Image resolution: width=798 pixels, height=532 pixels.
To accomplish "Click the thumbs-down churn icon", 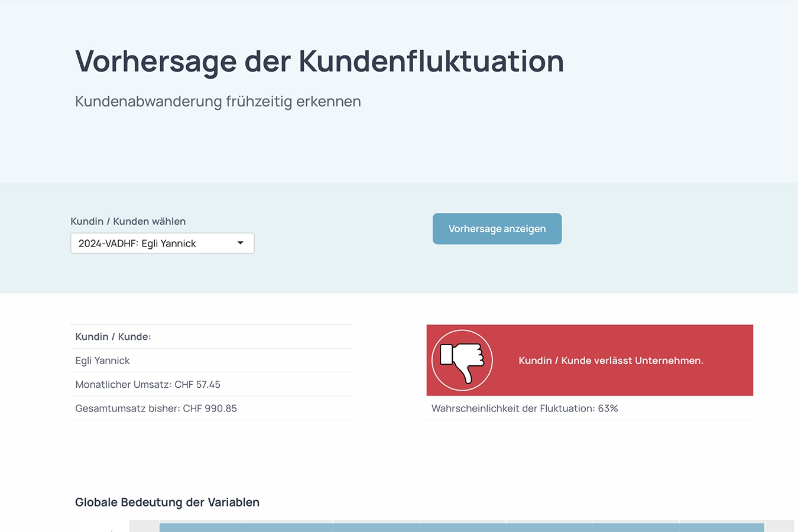I will (462, 360).
